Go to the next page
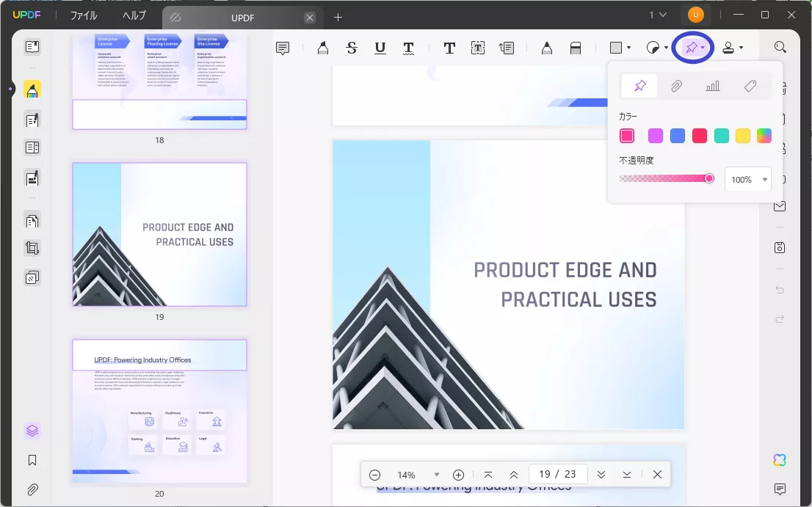 [x=601, y=475]
